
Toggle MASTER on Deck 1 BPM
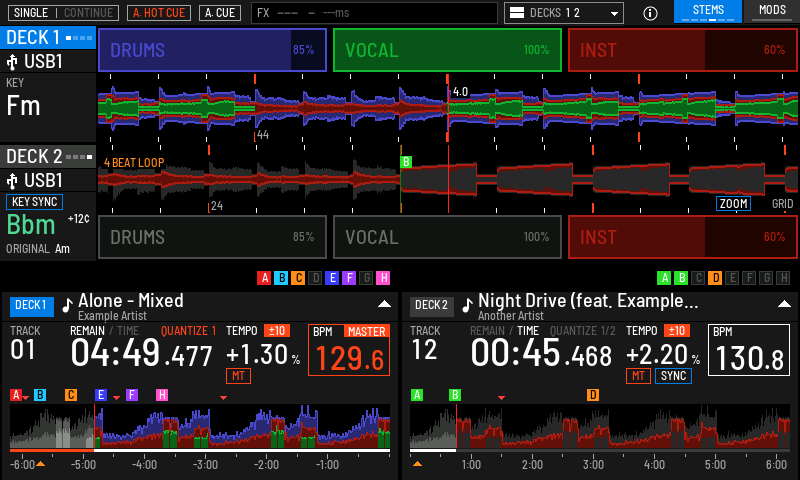point(366,332)
